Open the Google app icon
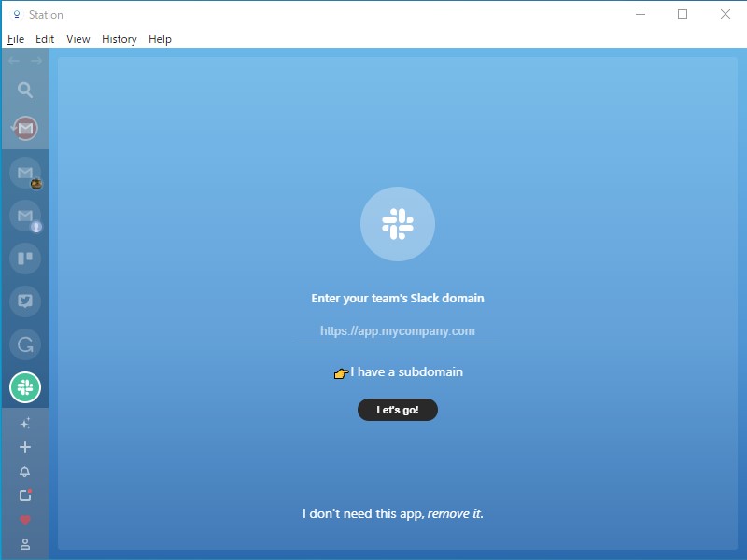The height and width of the screenshot is (560, 747). [x=25, y=344]
